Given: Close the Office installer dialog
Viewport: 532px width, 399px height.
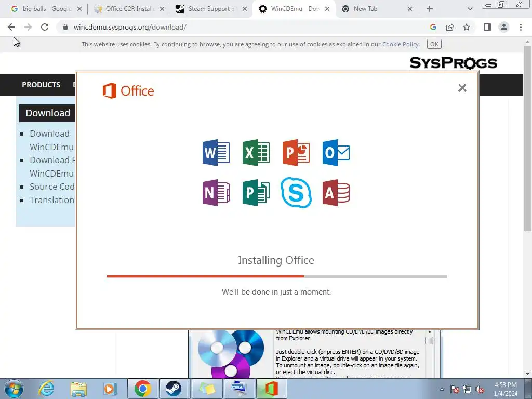Looking at the screenshot, I should click(x=462, y=88).
